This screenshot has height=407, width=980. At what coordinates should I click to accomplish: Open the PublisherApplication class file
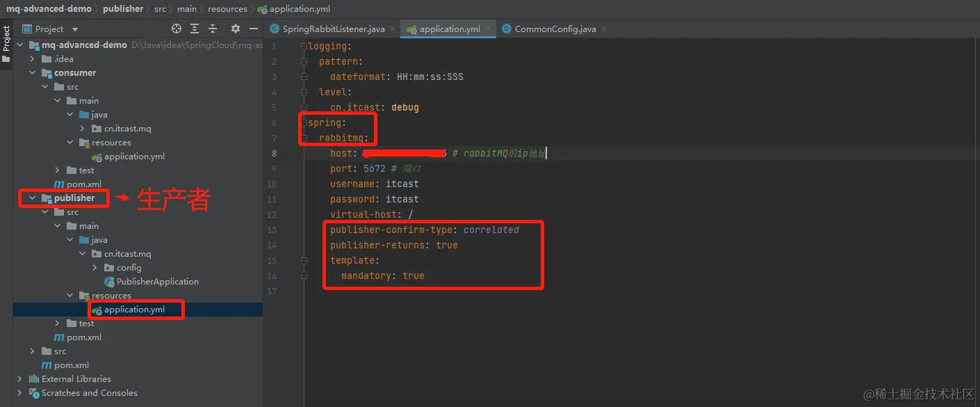(x=158, y=281)
